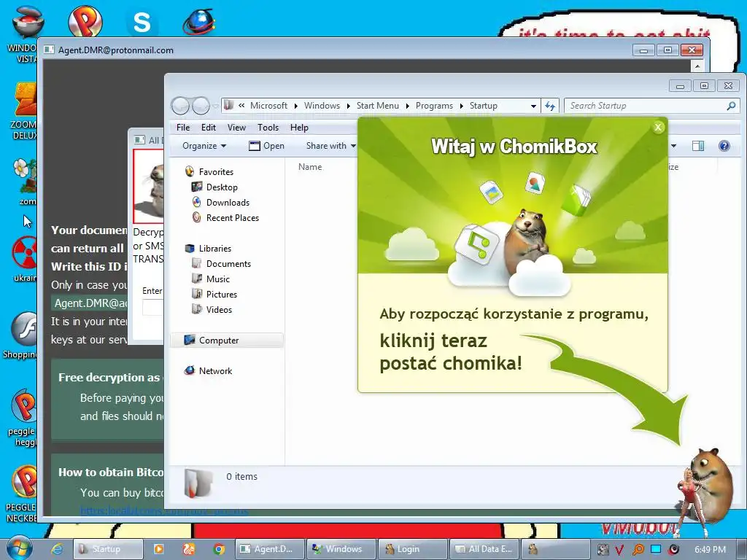747x560 pixels.
Task: Expand the address bar history dropdown
Action: (533, 106)
